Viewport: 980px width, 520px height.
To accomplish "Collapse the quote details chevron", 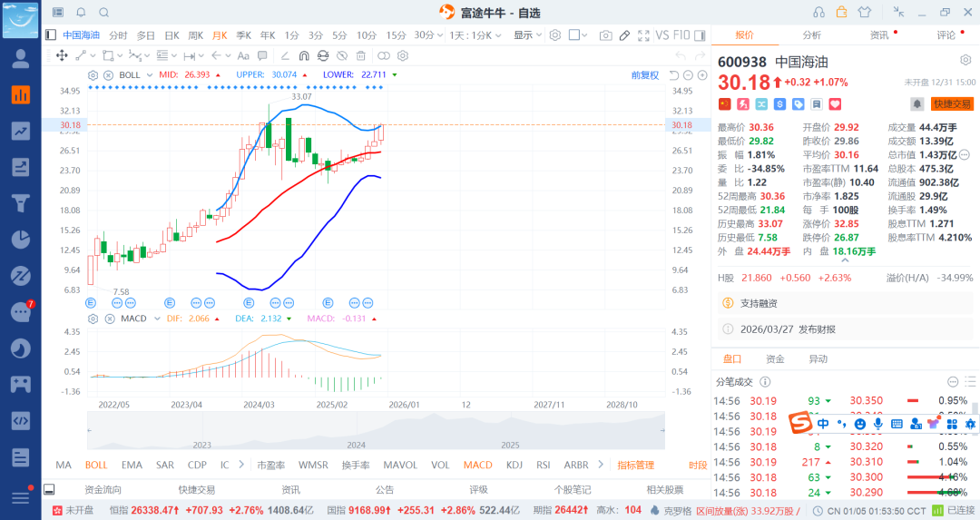I will (845, 260).
